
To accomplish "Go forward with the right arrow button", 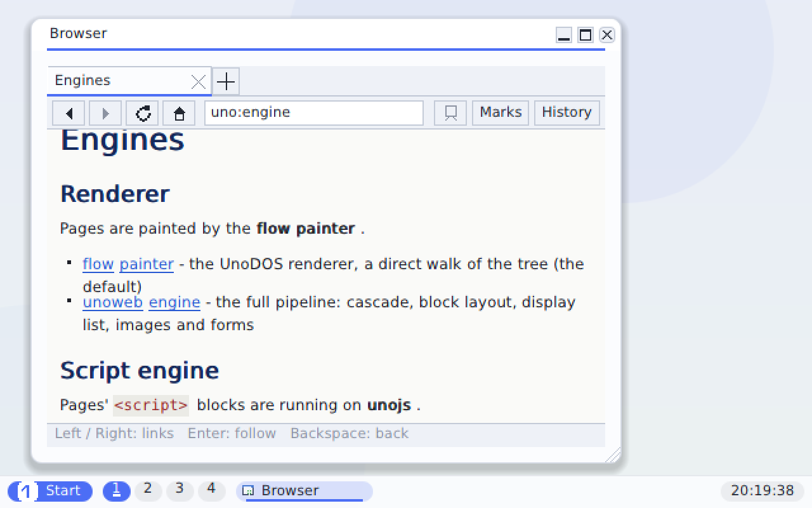I will [x=105, y=114].
